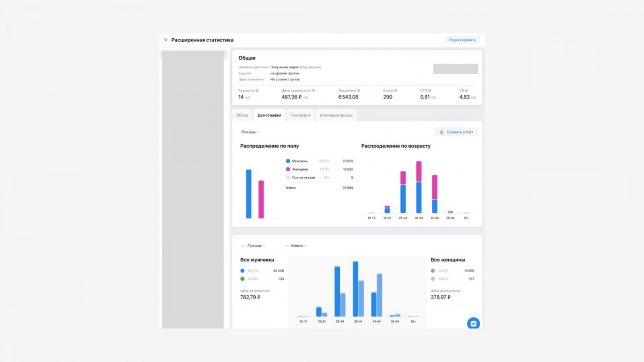The width and height of the screenshot is (644, 362).
Task: Click the Общая section heading
Action: 247,58
